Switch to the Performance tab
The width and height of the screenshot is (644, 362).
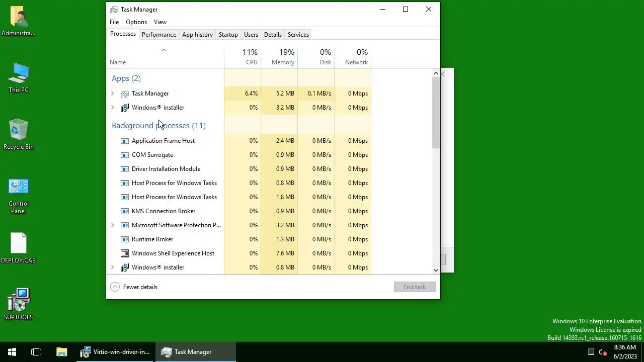coord(159,35)
